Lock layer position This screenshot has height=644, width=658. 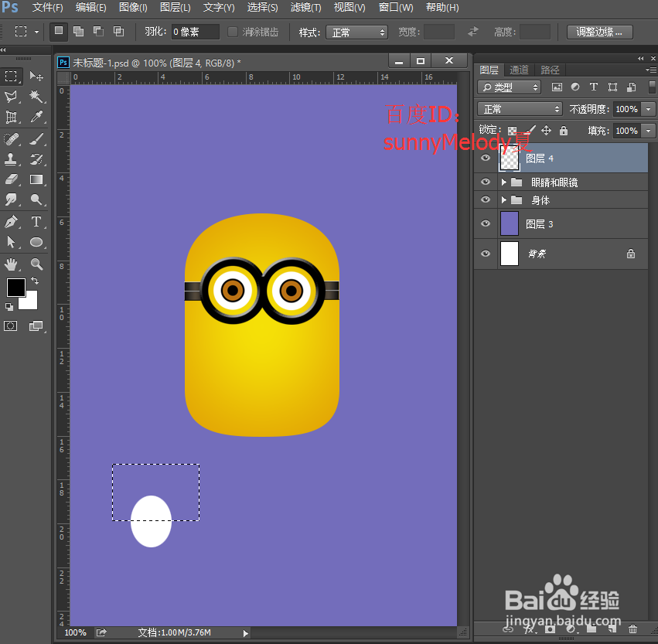pyautogui.click(x=546, y=131)
